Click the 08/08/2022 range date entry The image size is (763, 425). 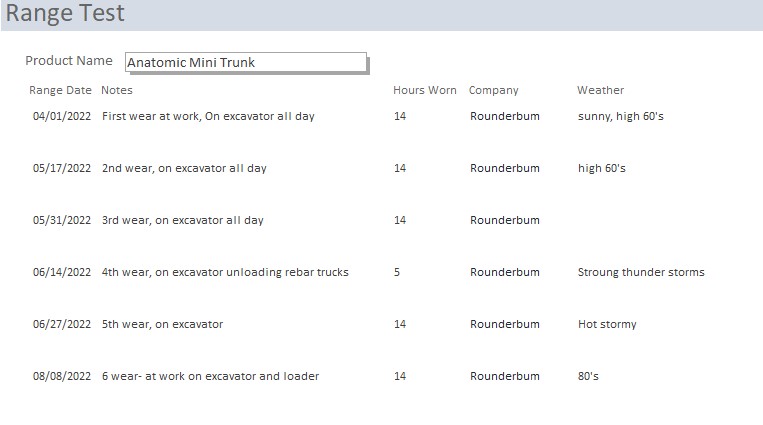62,376
